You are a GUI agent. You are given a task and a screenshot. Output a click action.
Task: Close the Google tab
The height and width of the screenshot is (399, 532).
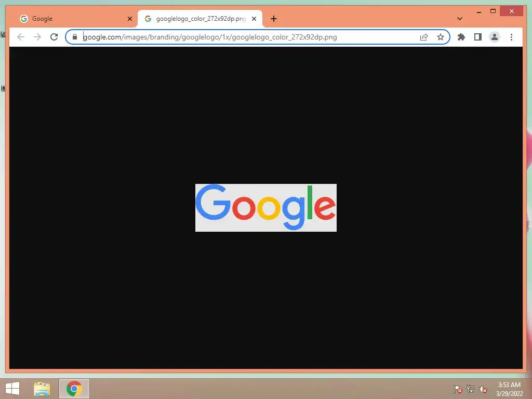129,19
